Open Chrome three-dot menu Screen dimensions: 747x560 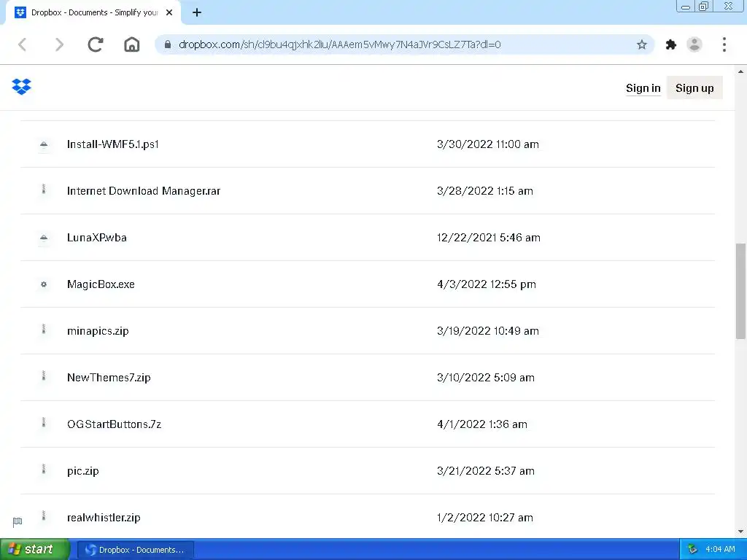(724, 44)
